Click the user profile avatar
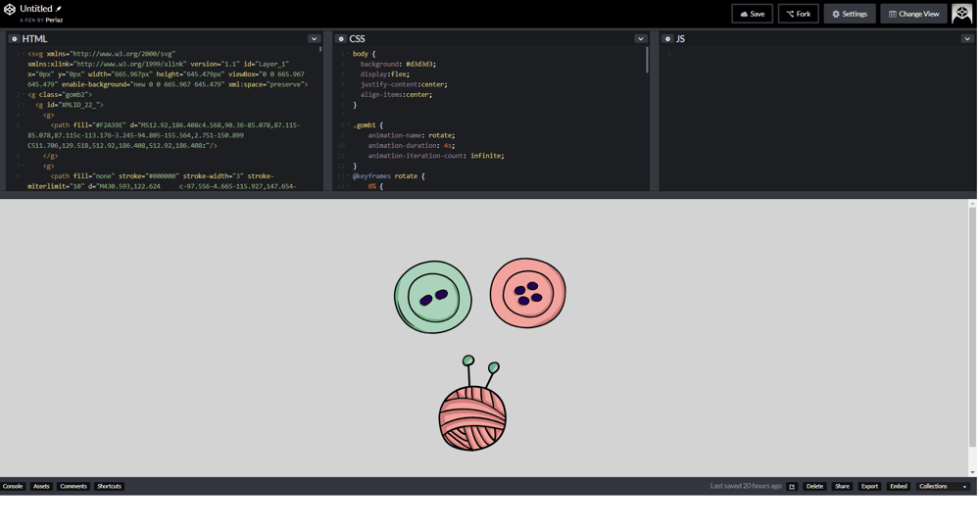This screenshot has width=980, height=530. (961, 14)
